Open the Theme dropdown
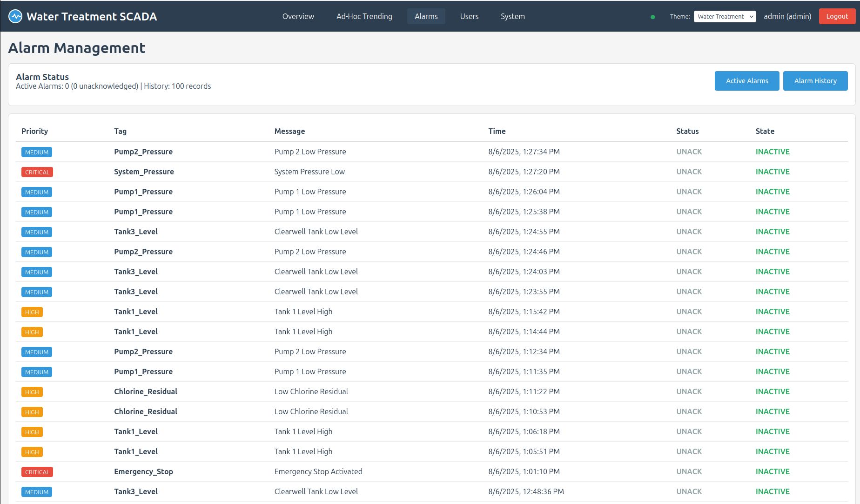 (725, 16)
